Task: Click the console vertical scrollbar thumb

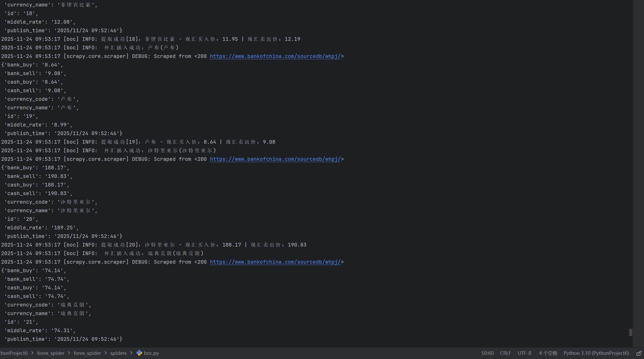Action: click(x=630, y=332)
